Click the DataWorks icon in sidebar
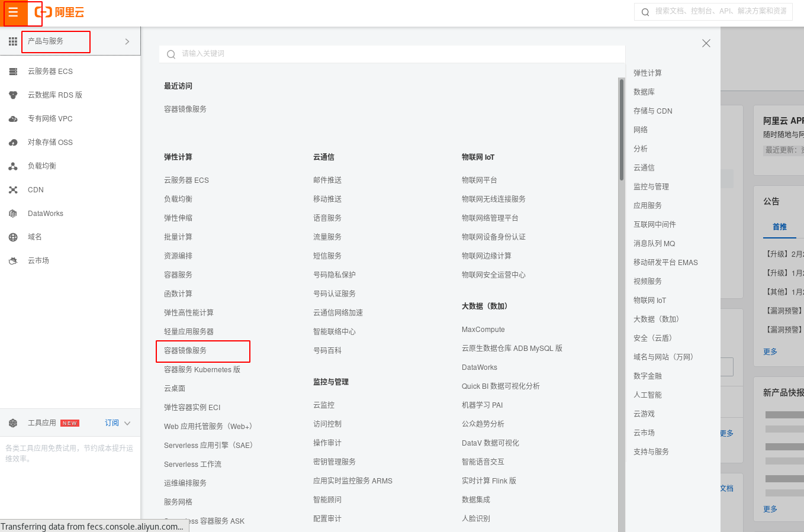Viewport: 804px width, 532px height. coord(13,214)
